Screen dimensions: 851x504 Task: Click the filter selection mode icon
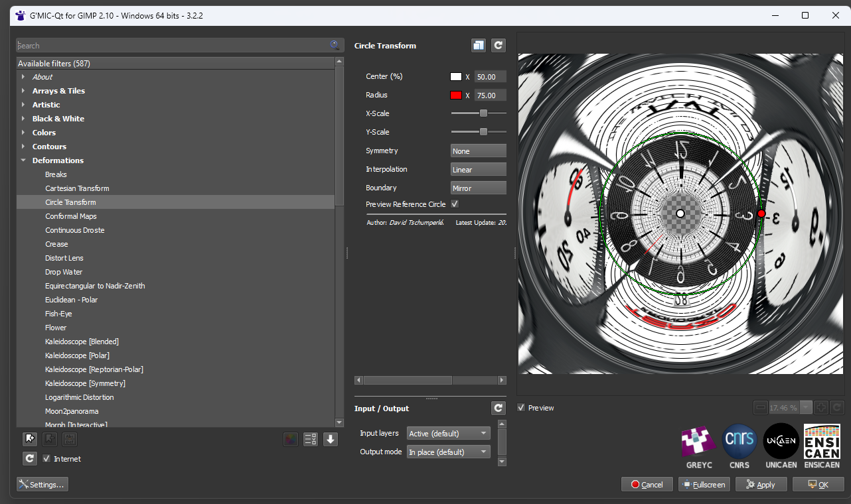coord(310,439)
